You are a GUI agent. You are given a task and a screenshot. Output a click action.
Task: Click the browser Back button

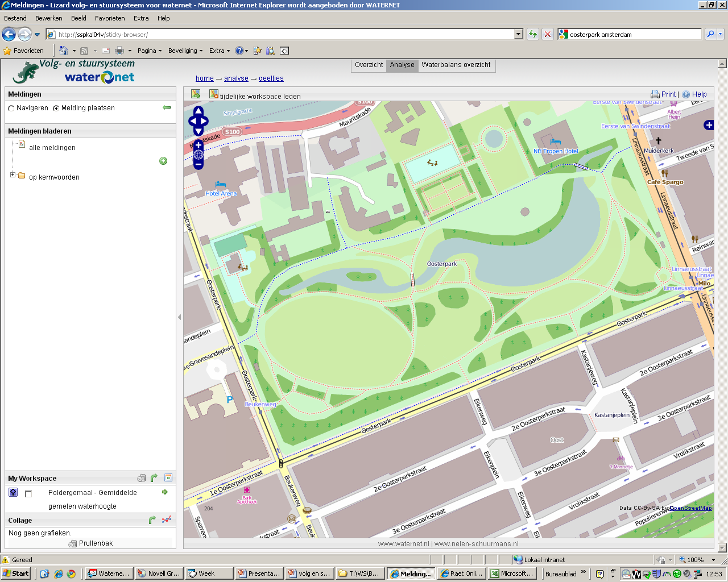9,35
